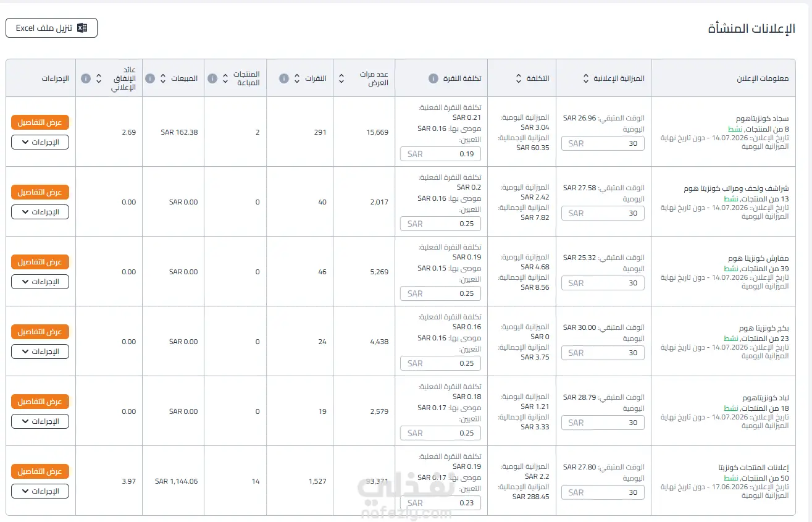This screenshot has height=522, width=812.
Task: View details of بكج كونزيتا هوم ad
Action: pyautogui.click(x=40, y=332)
